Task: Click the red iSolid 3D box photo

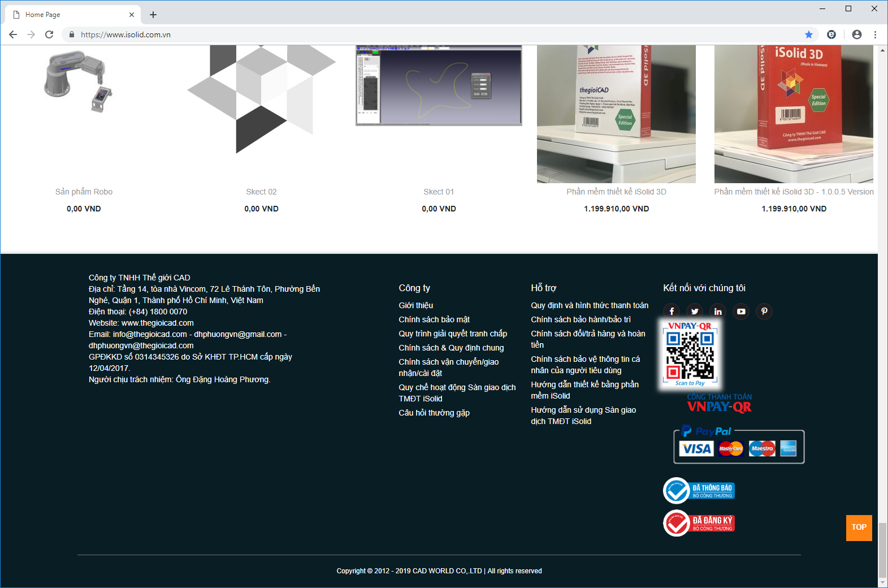Action: [x=794, y=114]
